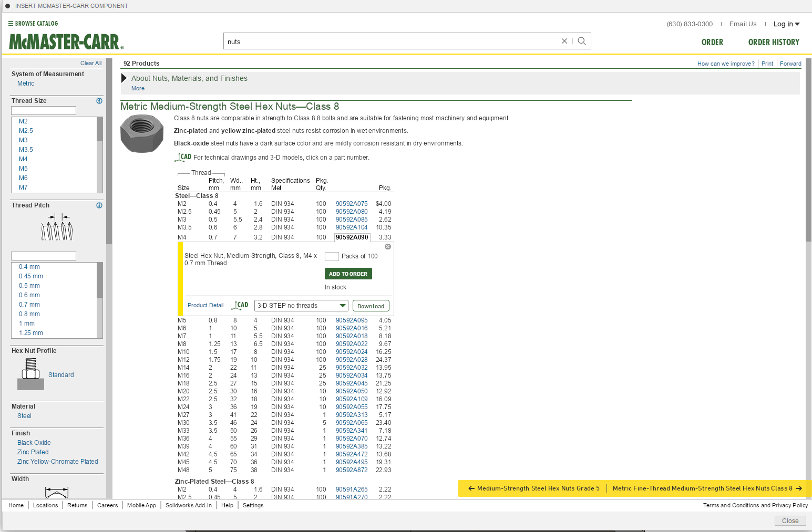
Task: Open Settings from the bottom menu
Action: point(253,505)
